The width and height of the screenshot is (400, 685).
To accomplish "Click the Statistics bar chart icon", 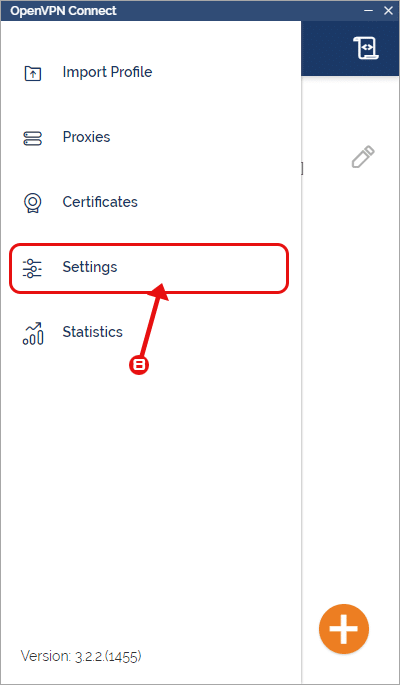I will tap(33, 333).
